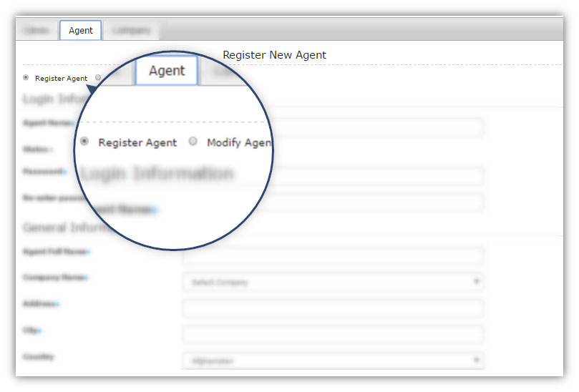579x392 pixels.
Task: Select the small radio button after Register Agent label
Action: 98,77
